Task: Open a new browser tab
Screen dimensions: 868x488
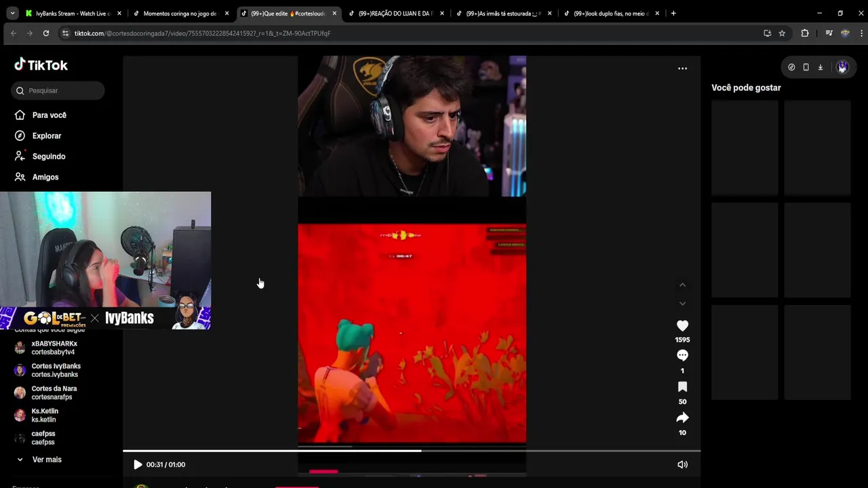Action: tap(673, 14)
